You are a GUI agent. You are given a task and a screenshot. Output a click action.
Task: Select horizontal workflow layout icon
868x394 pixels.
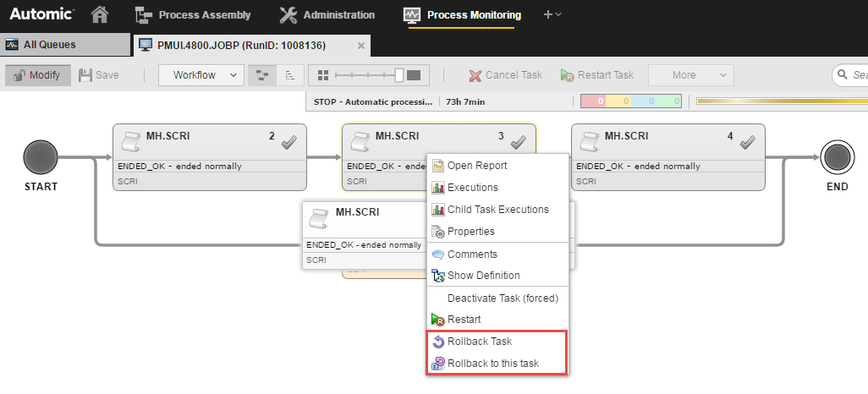263,75
